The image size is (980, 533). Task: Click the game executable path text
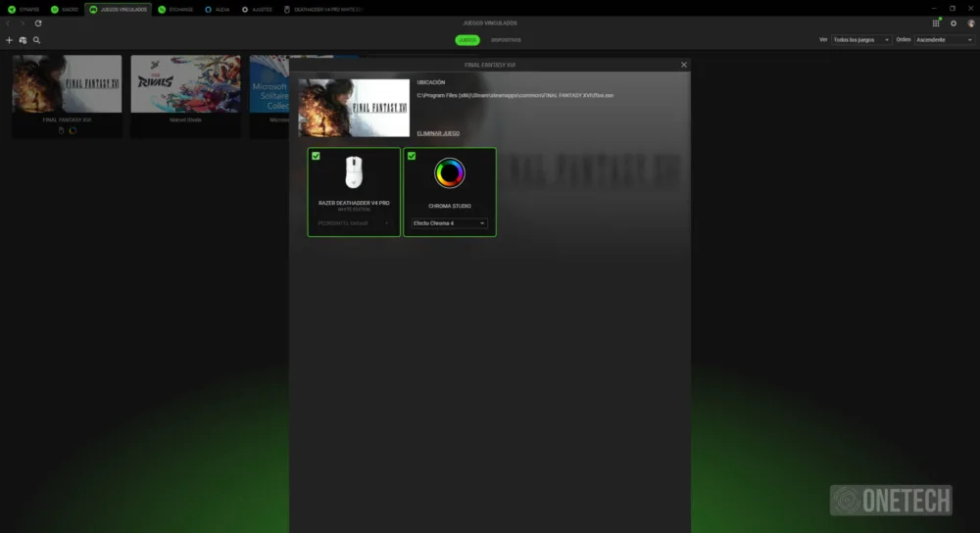[x=515, y=96]
